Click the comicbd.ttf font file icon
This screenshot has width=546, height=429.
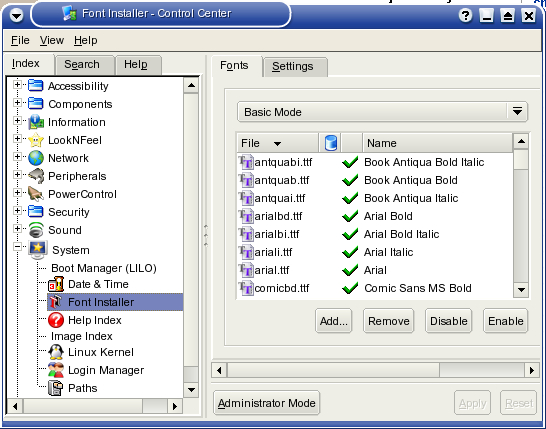(x=246, y=288)
